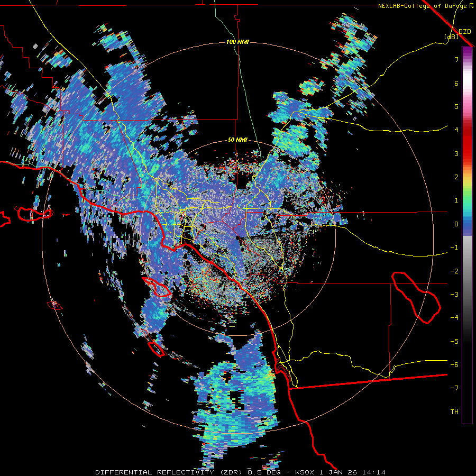Click the 3 value on color scale
The image size is (476, 476).
pos(456,153)
